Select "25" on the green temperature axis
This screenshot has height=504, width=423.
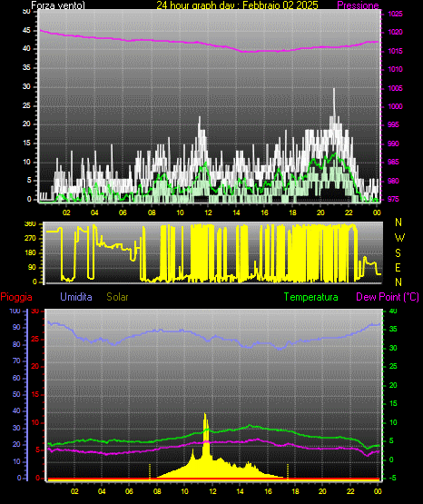pos(393,367)
